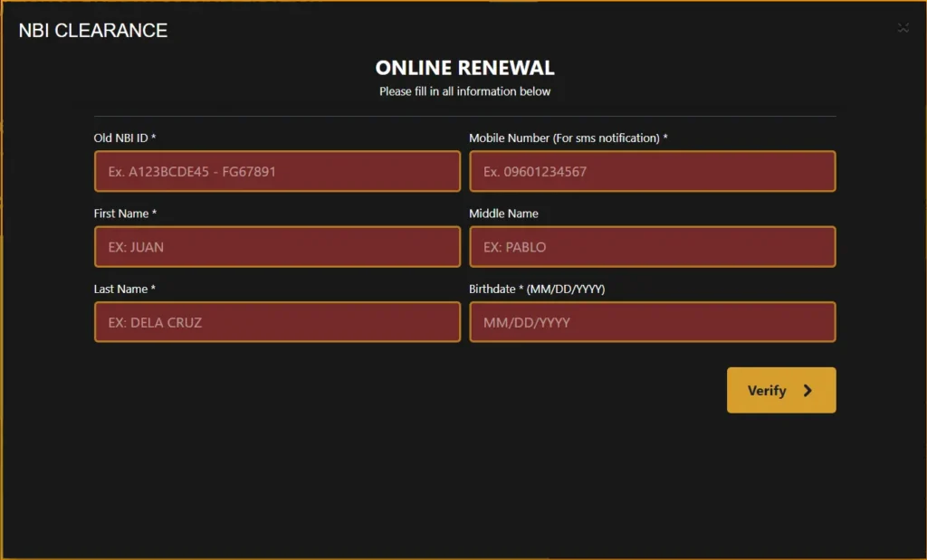Click the First Name label
This screenshot has height=560, width=927.
click(x=125, y=214)
